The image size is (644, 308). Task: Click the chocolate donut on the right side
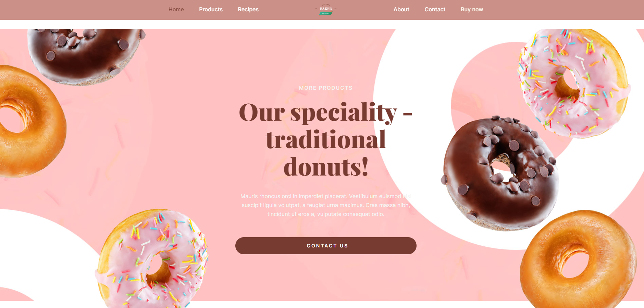point(500,173)
